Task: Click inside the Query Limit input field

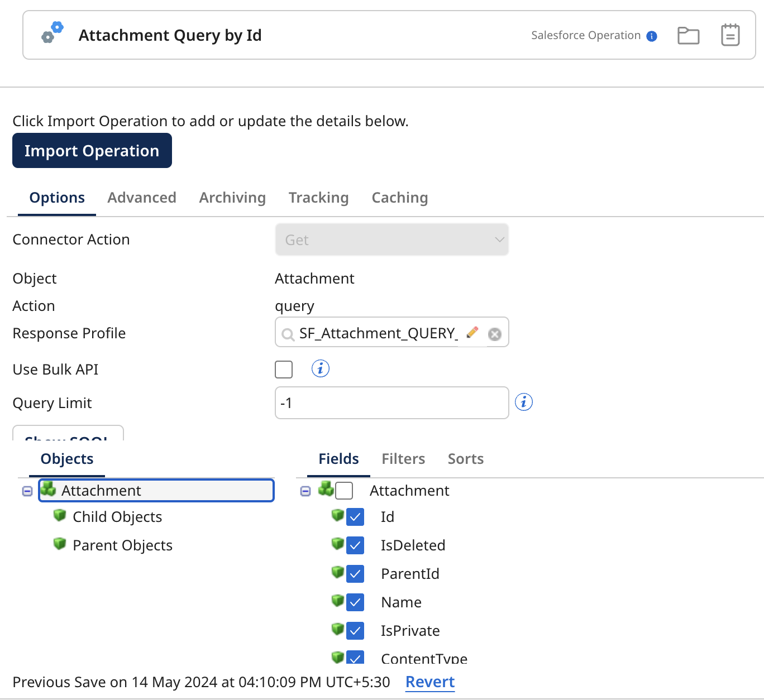Action: click(x=391, y=402)
